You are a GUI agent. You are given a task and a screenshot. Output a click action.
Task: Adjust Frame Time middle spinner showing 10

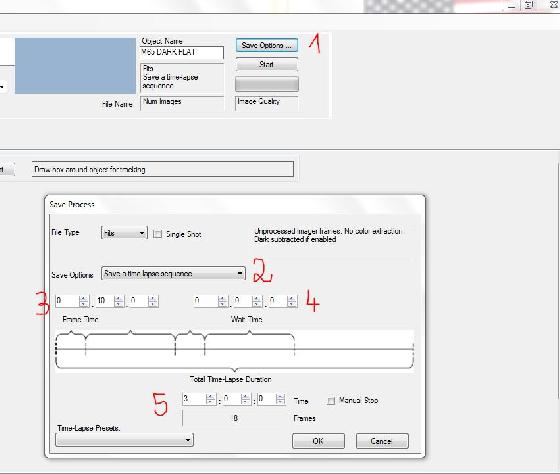tap(110, 301)
